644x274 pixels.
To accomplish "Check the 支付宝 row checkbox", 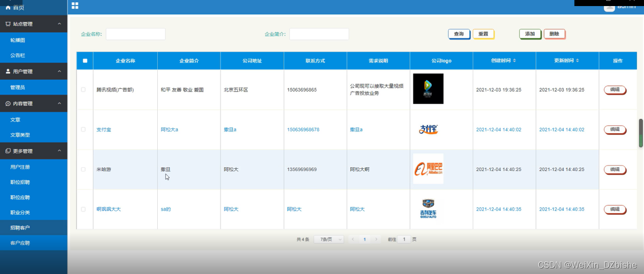I will [83, 130].
